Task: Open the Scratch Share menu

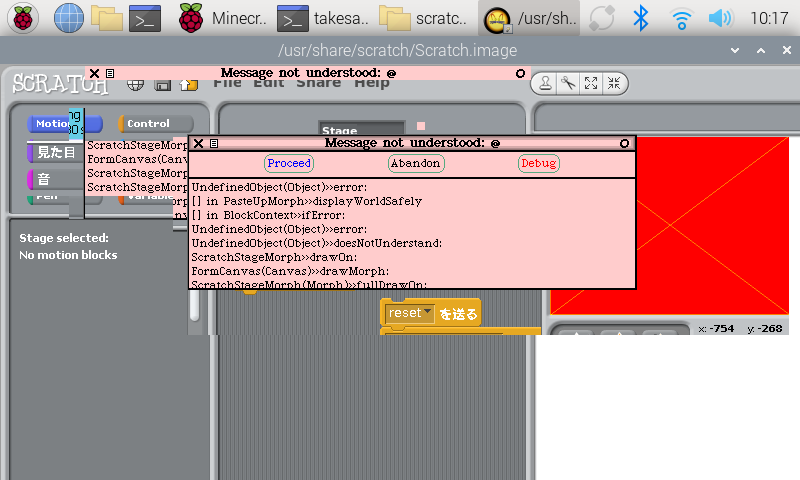Action: pos(318,84)
